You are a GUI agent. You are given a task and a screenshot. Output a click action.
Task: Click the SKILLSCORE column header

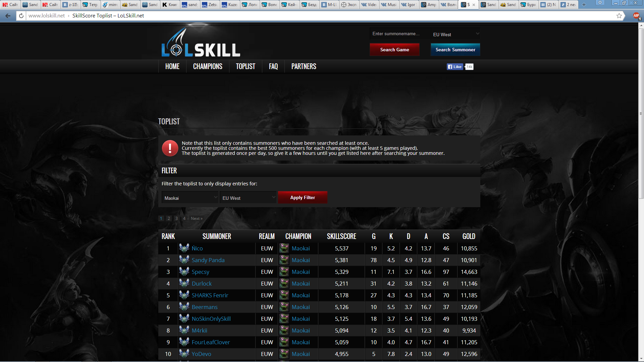(x=341, y=236)
